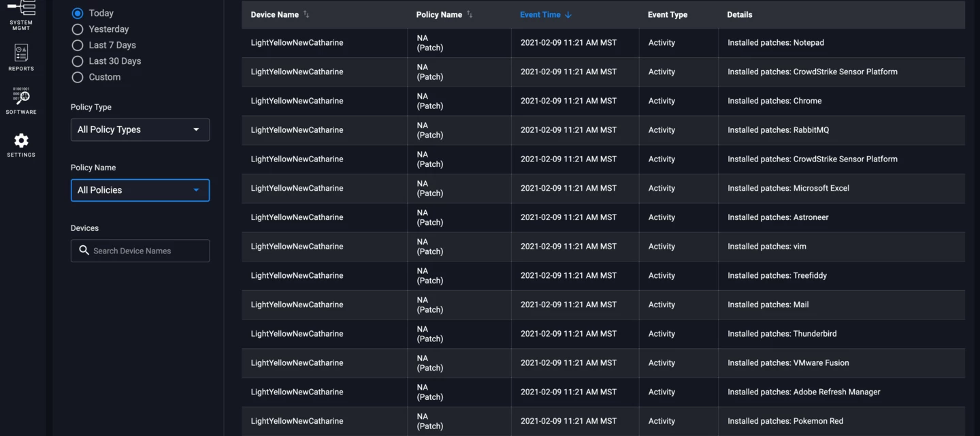Click the Details column header
Viewport: 980px width, 436px height.
point(740,14)
